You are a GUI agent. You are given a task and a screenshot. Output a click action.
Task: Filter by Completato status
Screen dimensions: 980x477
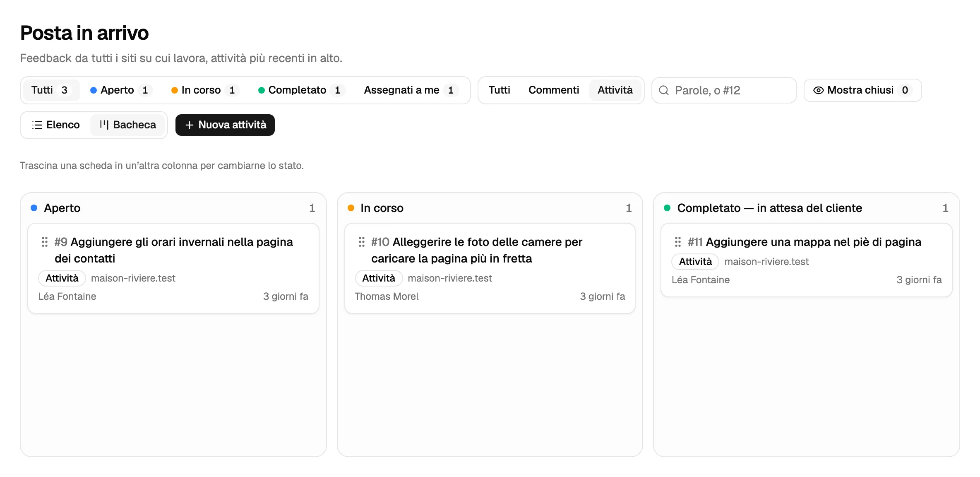(301, 90)
